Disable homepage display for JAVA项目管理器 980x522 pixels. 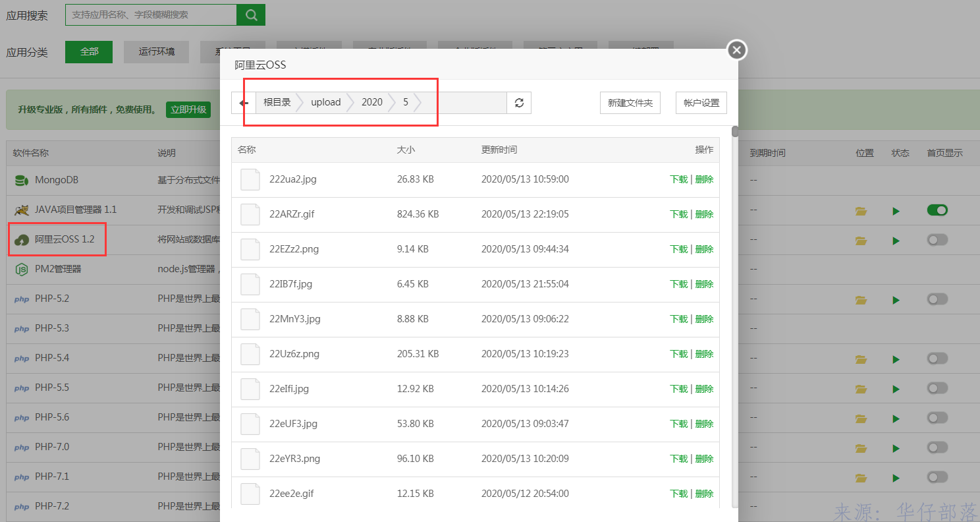click(x=937, y=210)
